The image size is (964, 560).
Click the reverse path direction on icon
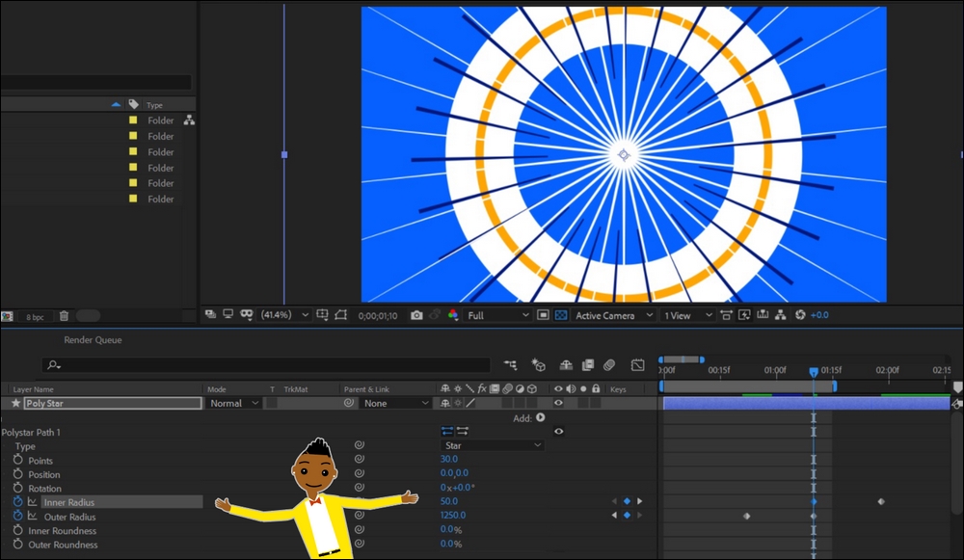[463, 431]
